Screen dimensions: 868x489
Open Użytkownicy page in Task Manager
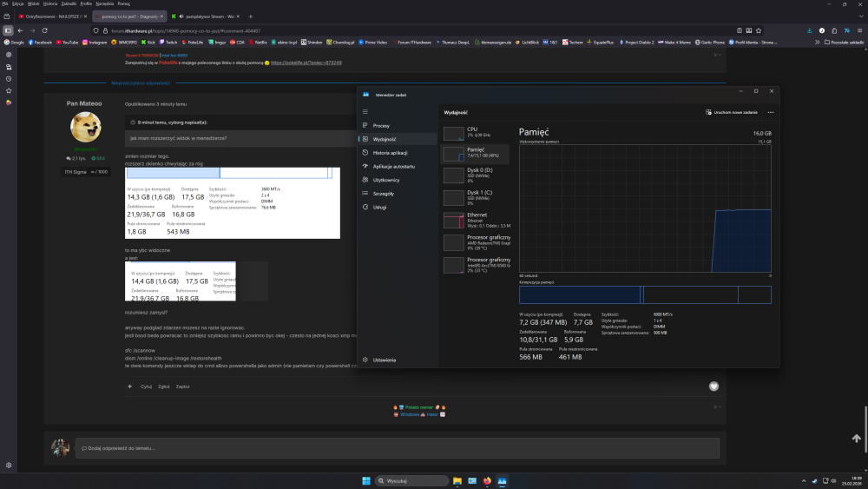pos(386,179)
